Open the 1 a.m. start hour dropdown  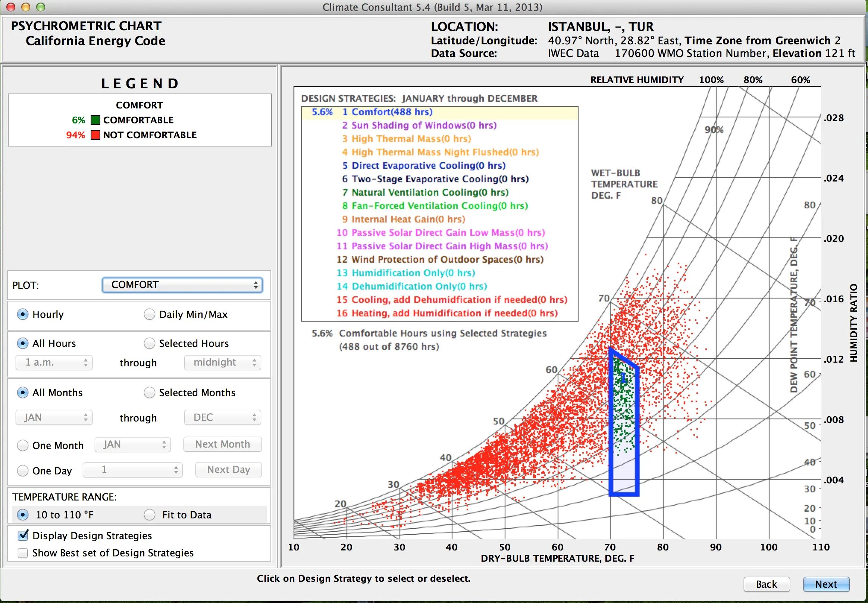point(54,363)
